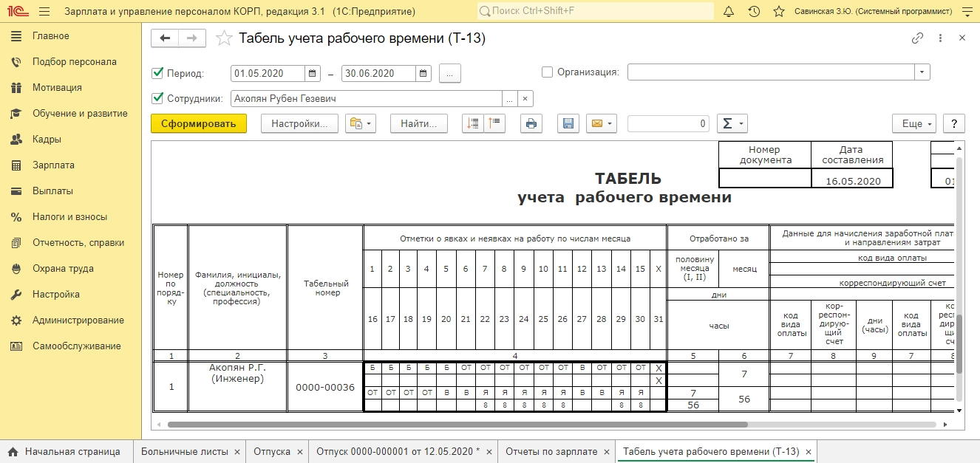Add the report to favorites with the star
This screenshot has height=463, width=980.
coord(224,38)
